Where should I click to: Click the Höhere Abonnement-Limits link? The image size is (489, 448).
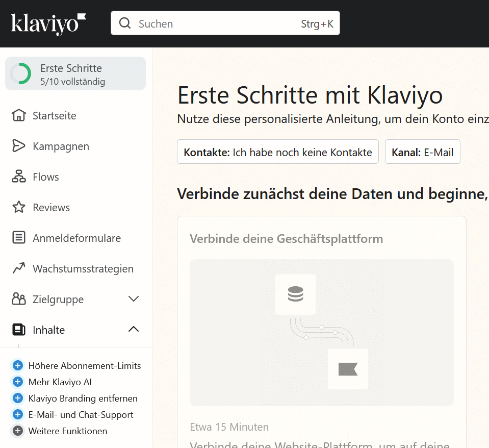click(85, 366)
